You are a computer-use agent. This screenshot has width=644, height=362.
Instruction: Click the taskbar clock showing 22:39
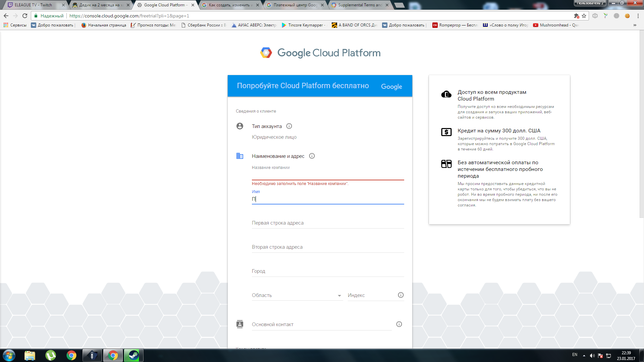(x=626, y=356)
